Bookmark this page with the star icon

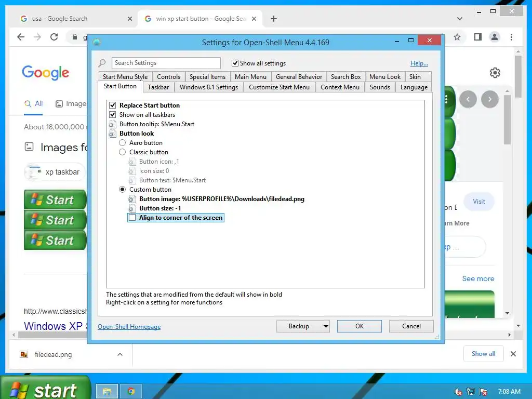point(457,37)
